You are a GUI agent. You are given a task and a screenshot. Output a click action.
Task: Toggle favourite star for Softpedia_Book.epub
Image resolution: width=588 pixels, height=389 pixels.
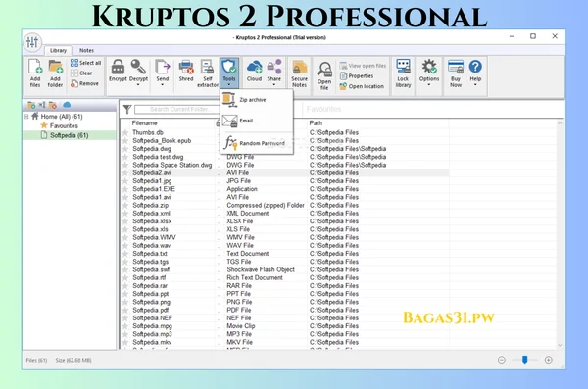124,141
